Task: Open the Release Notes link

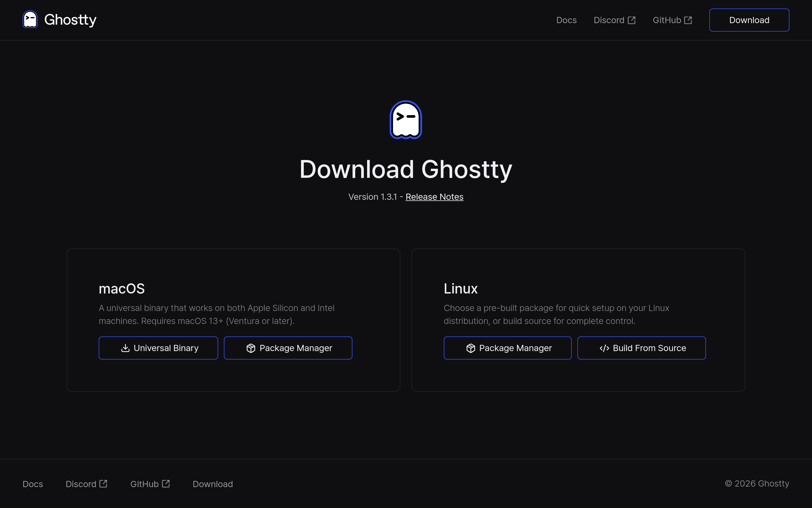Action: coord(434,197)
